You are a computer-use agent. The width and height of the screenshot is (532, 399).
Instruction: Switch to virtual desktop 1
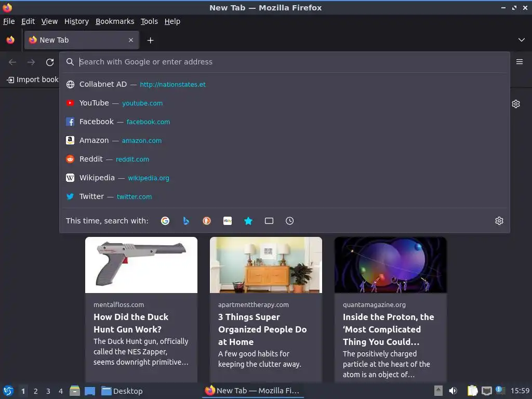coord(23,391)
